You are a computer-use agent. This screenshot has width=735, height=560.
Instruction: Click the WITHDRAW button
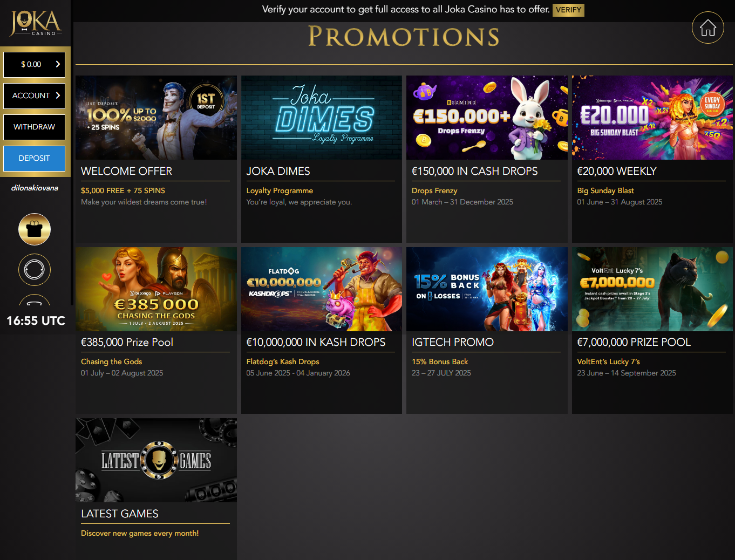(35, 127)
